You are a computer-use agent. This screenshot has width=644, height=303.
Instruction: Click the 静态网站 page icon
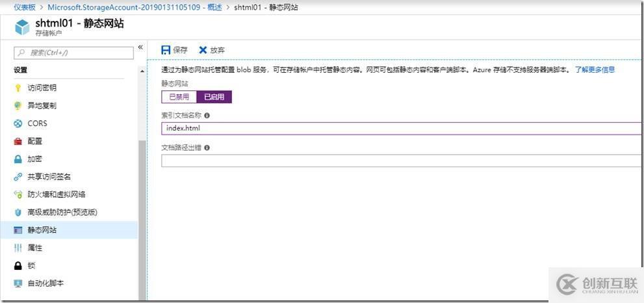point(18,230)
